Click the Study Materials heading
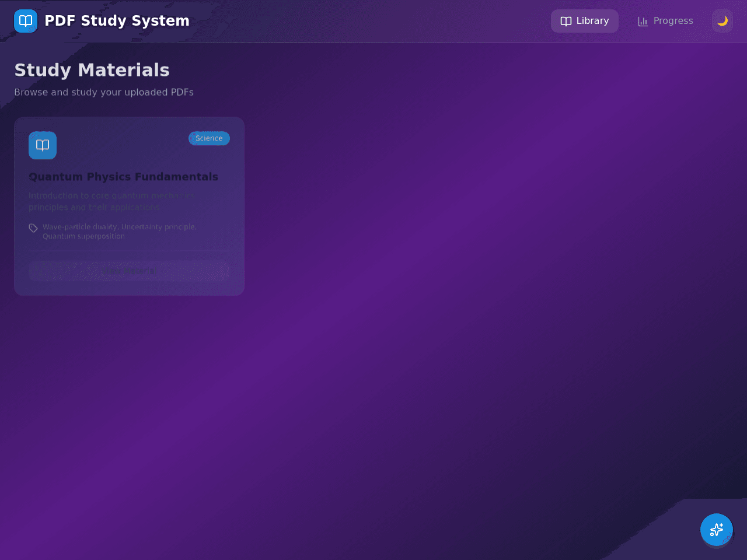The height and width of the screenshot is (560, 747). [x=92, y=70]
